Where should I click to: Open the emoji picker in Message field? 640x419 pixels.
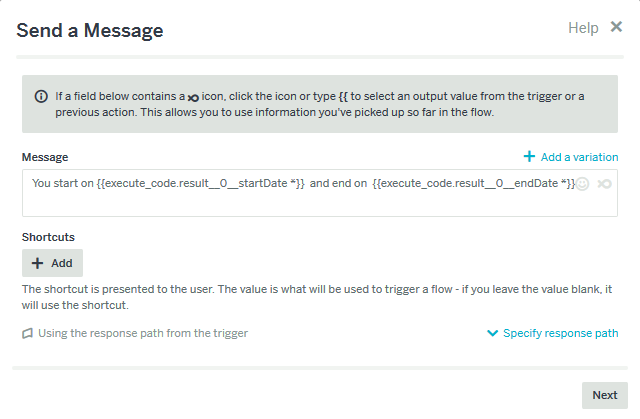(x=583, y=184)
